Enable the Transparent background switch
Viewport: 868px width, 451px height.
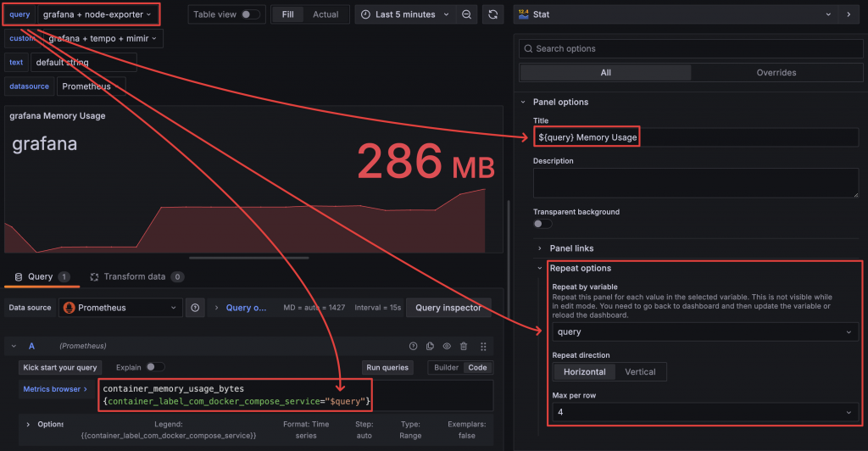pyautogui.click(x=542, y=224)
